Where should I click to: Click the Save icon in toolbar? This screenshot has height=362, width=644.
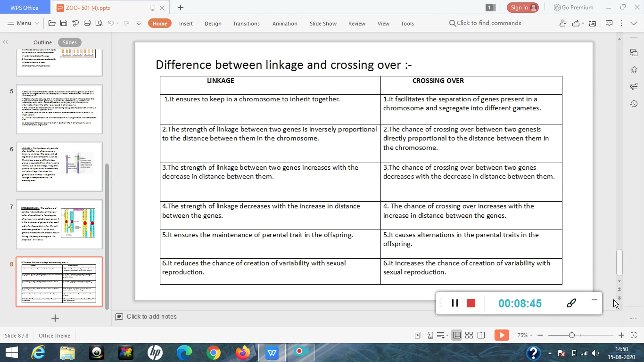[x=64, y=23]
